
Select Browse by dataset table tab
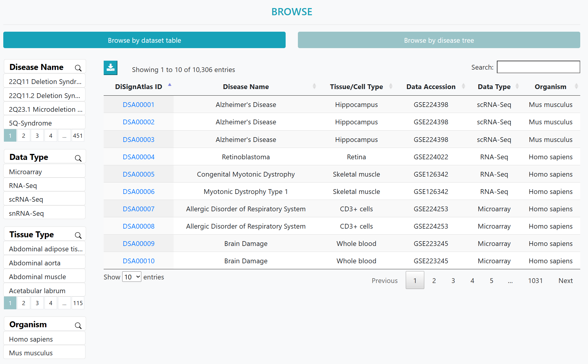(x=145, y=40)
